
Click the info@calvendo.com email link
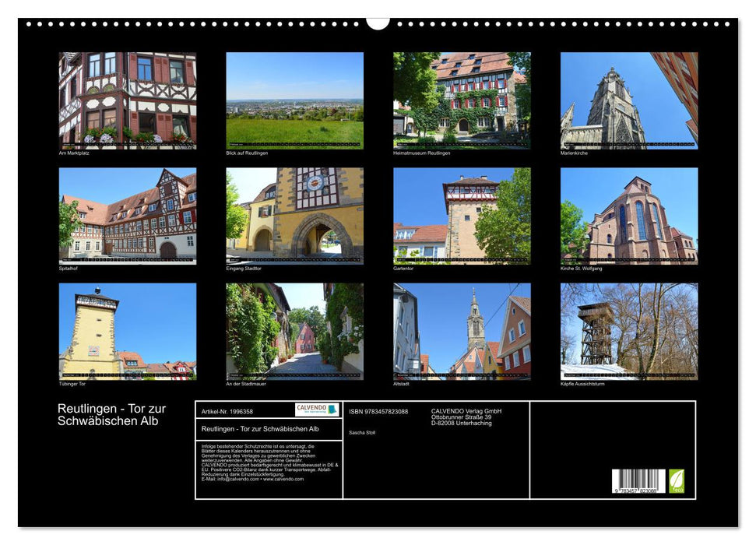[x=237, y=480]
